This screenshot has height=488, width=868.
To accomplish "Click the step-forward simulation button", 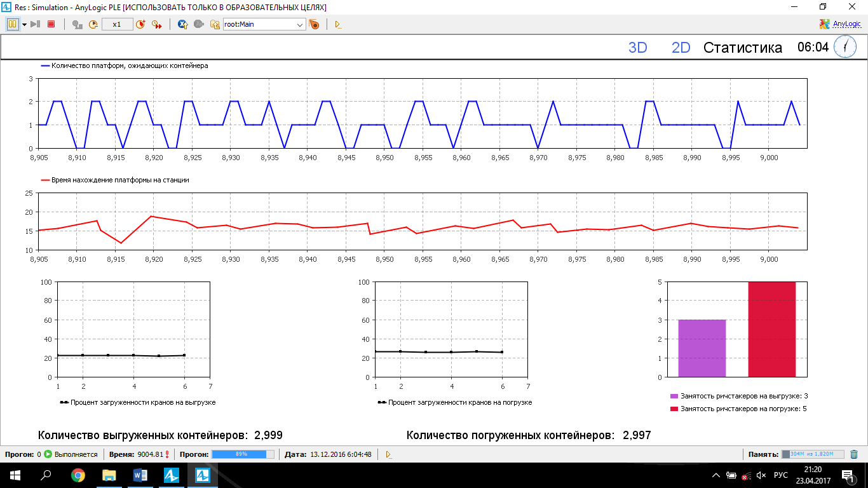I will click(x=36, y=24).
